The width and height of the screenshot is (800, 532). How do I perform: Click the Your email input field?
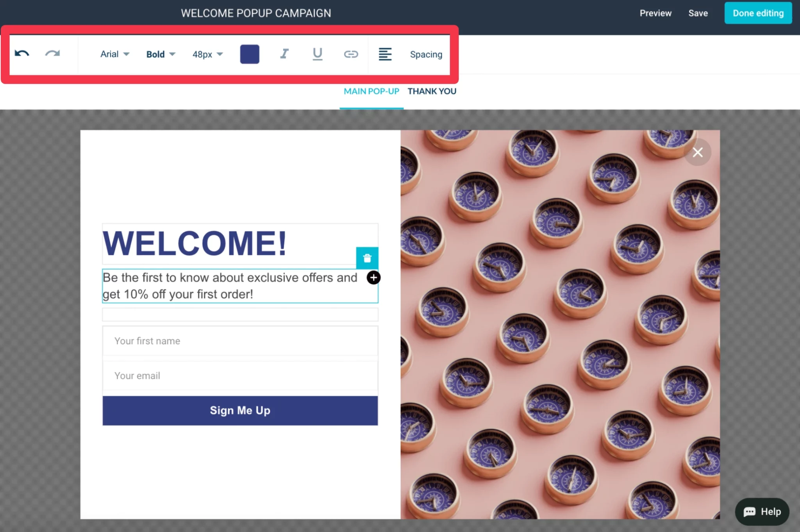point(240,375)
